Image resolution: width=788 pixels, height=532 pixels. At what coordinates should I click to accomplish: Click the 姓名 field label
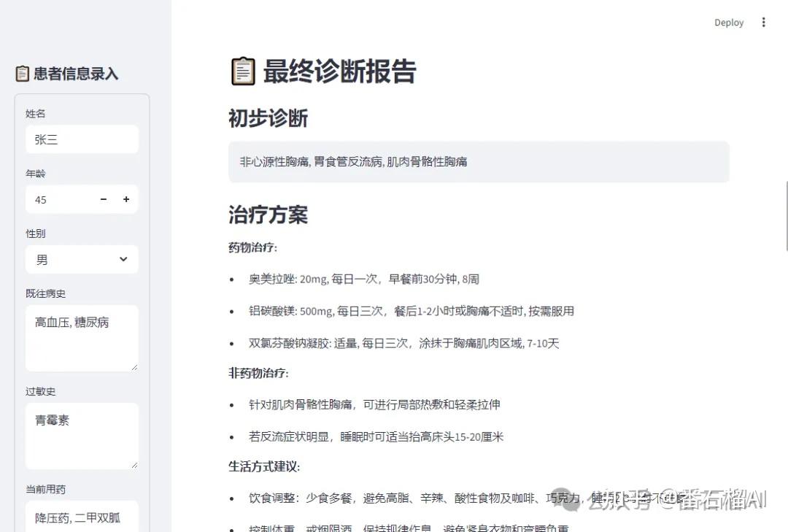tap(35, 114)
